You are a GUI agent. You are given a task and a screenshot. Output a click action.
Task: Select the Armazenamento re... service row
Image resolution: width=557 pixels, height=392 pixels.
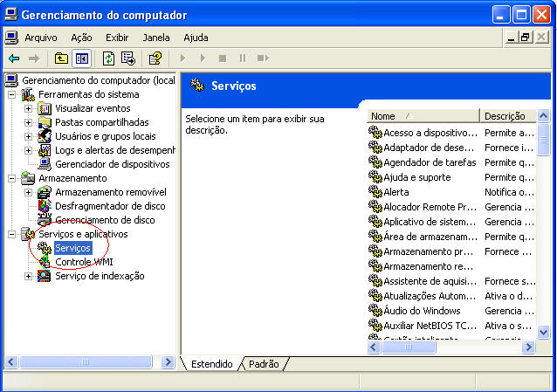(451, 266)
